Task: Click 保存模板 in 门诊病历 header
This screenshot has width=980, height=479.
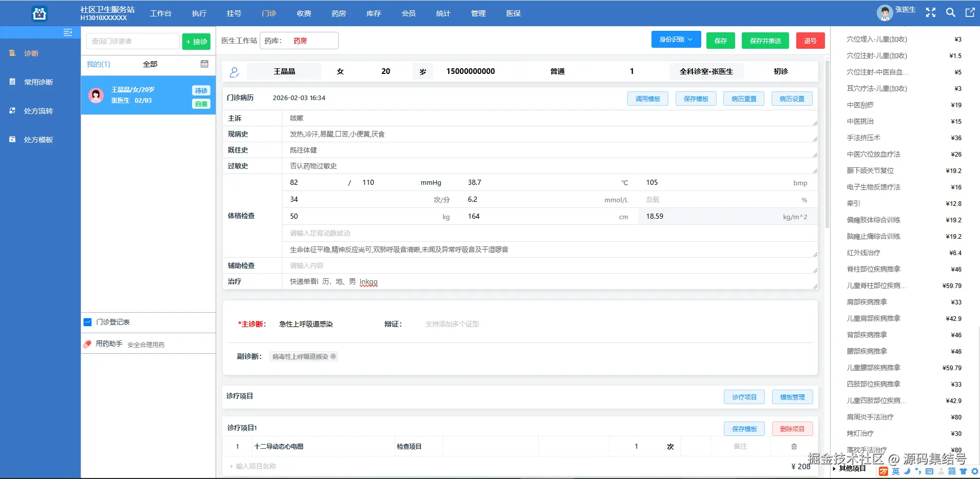Action: tap(696, 99)
